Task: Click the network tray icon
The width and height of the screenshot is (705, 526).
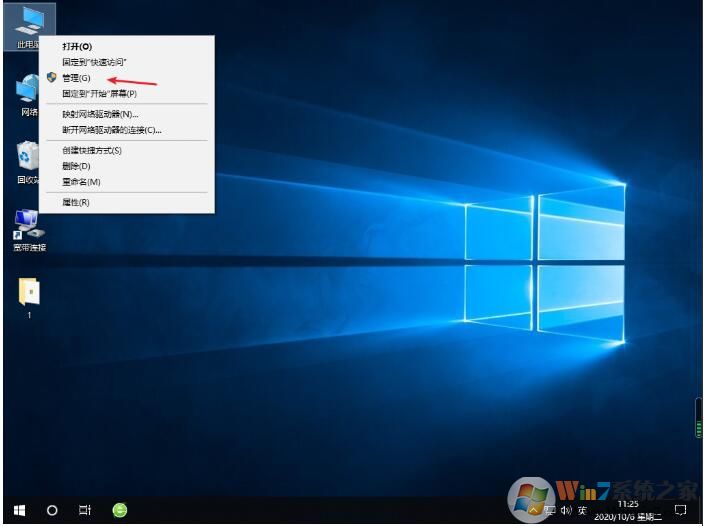Action: pos(550,510)
